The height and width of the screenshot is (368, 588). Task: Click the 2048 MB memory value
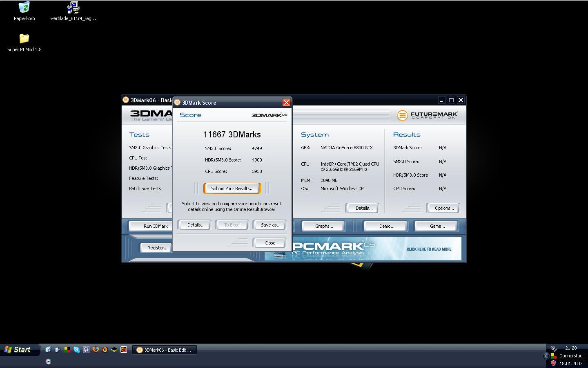click(329, 180)
